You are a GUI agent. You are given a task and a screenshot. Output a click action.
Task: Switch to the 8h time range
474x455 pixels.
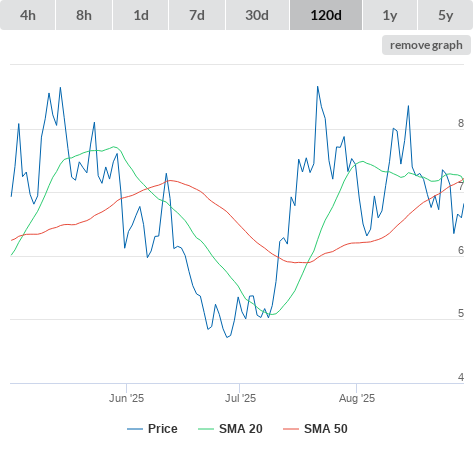(84, 15)
